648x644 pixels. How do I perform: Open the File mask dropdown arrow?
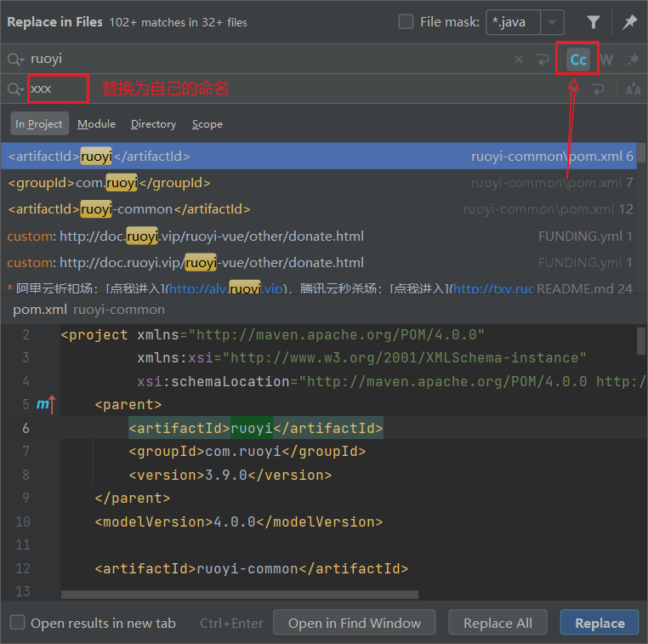552,22
